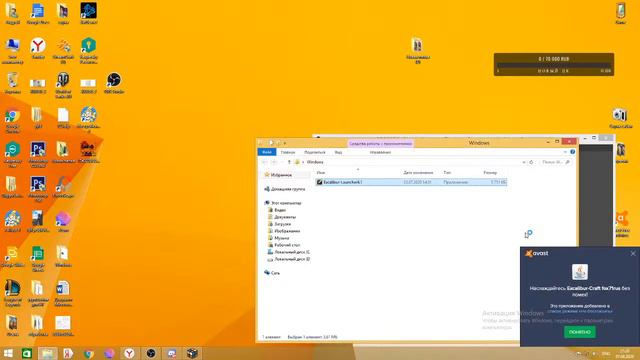This screenshot has height=360, width=640.
Task: Click the ПОНЯТНО button in Avast popup
Action: coord(580,332)
